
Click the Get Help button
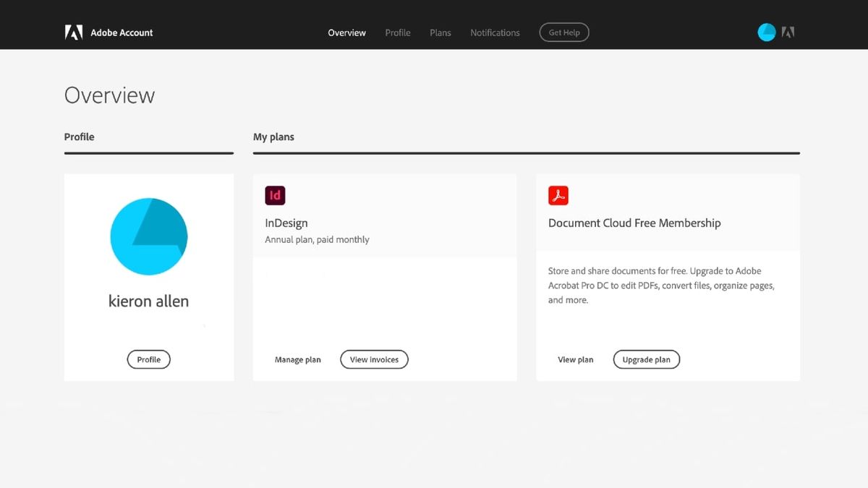(563, 32)
